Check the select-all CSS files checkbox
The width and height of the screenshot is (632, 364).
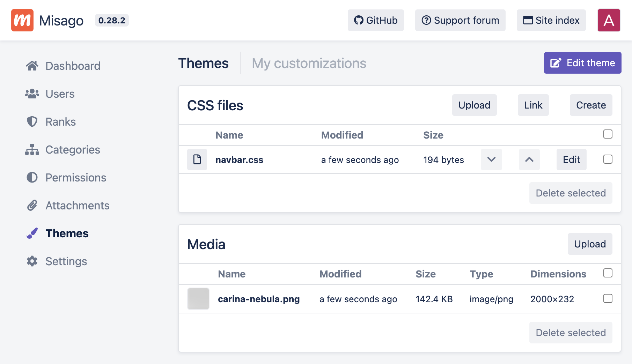(608, 134)
